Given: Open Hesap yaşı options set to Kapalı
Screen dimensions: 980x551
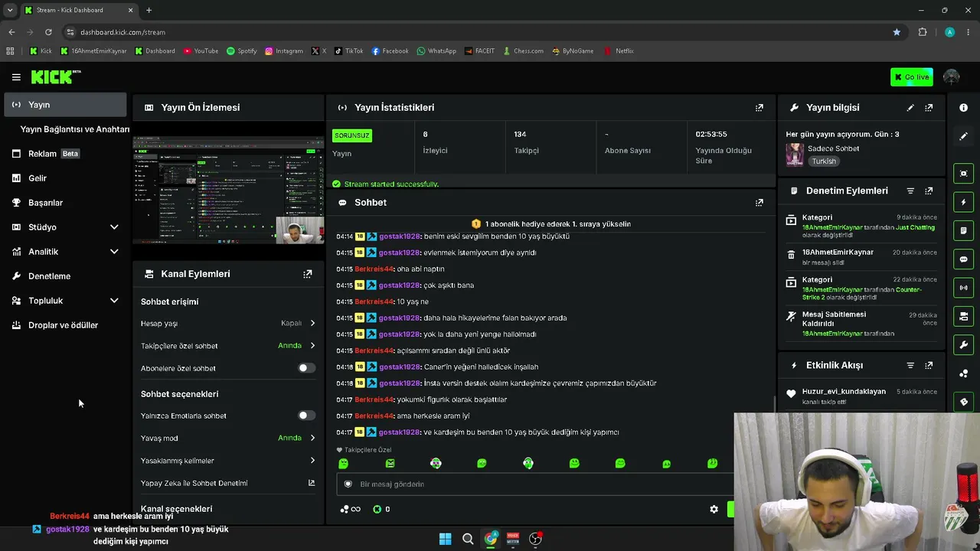Looking at the screenshot, I should (228, 324).
